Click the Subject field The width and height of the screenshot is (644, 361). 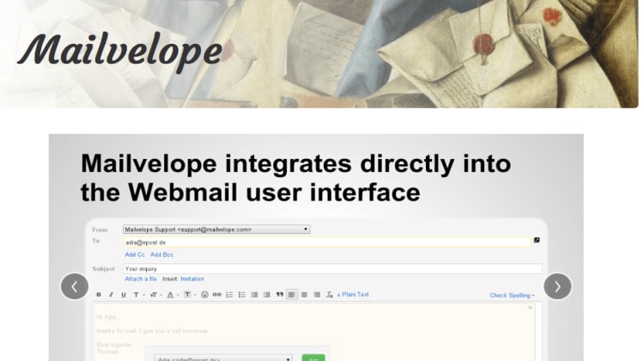coord(332,268)
